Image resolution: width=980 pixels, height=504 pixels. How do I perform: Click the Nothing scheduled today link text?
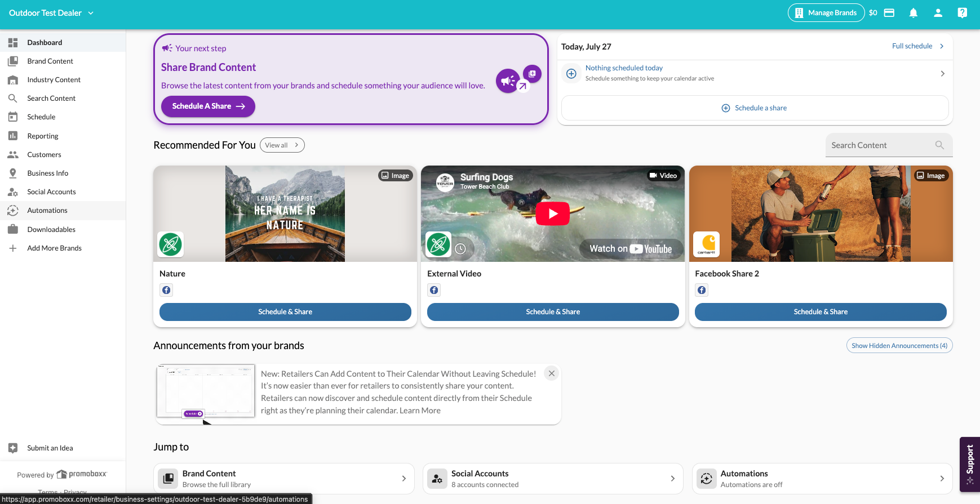tap(624, 68)
